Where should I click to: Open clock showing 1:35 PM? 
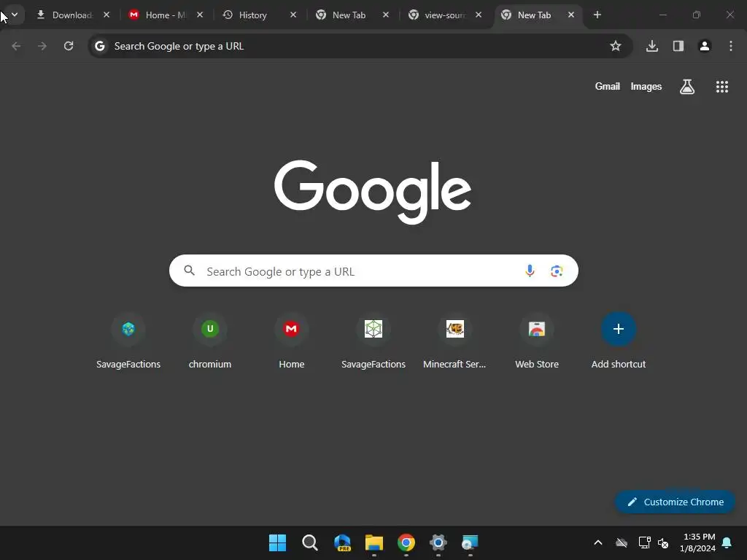point(698,542)
